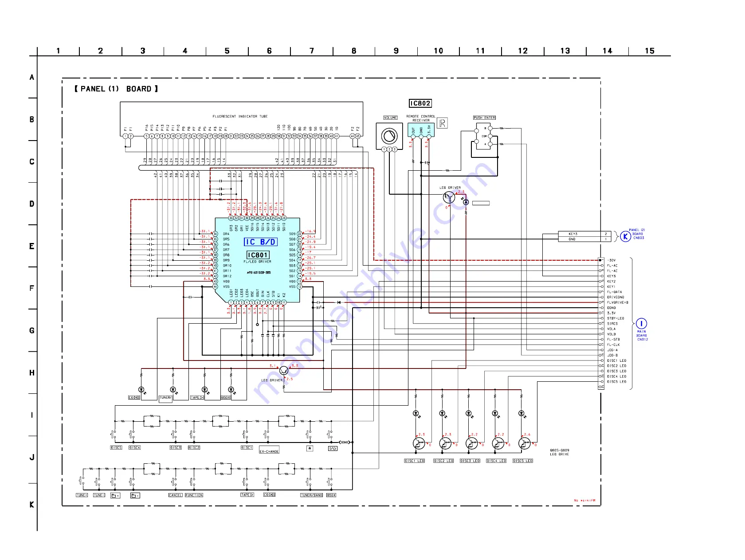Click the DSGX switch label in bottom row
This screenshot has width=745, height=560.
tap(331, 495)
